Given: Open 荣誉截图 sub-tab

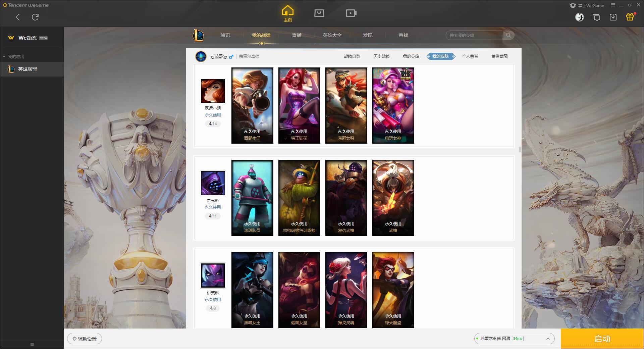Looking at the screenshot, I should [x=499, y=56].
